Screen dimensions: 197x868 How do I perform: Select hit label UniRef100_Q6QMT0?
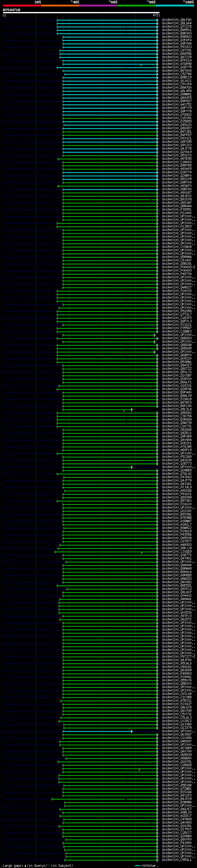(x=177, y=355)
